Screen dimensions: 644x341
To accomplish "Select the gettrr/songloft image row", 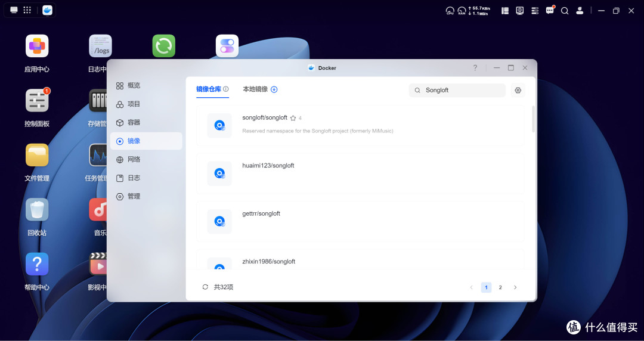I will [x=360, y=221].
